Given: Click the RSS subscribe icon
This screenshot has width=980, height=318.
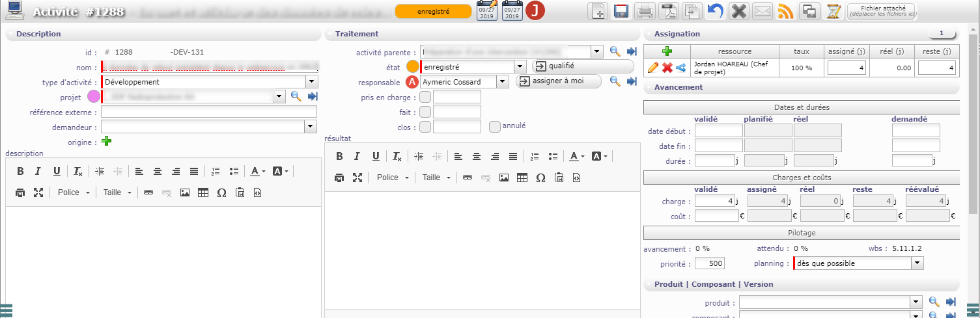Looking at the screenshot, I should 786,11.
